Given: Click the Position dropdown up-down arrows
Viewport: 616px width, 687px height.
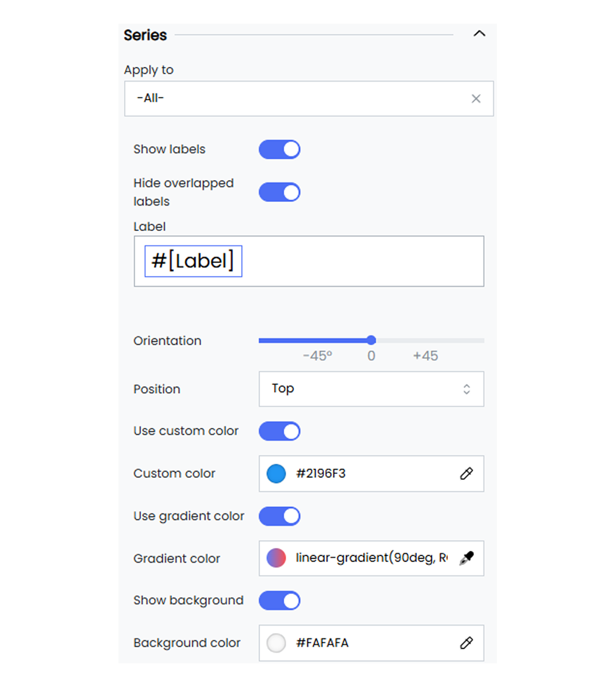Looking at the screenshot, I should point(467,389).
